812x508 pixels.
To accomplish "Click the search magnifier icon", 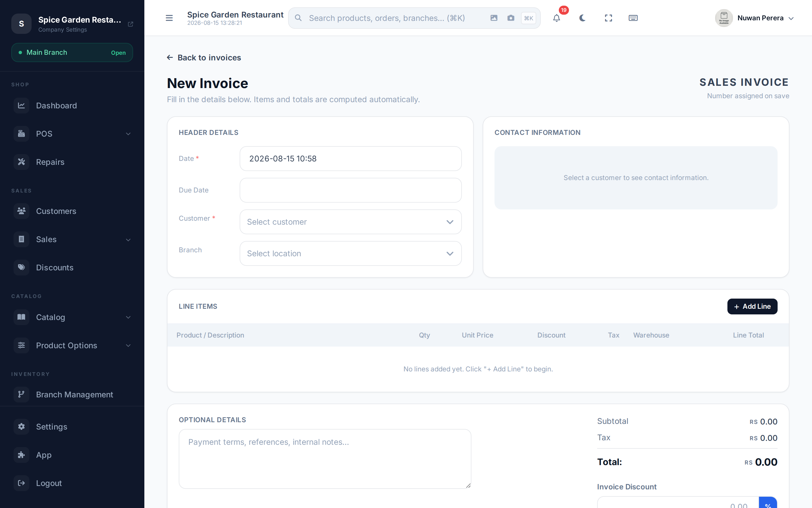I will pyautogui.click(x=298, y=18).
